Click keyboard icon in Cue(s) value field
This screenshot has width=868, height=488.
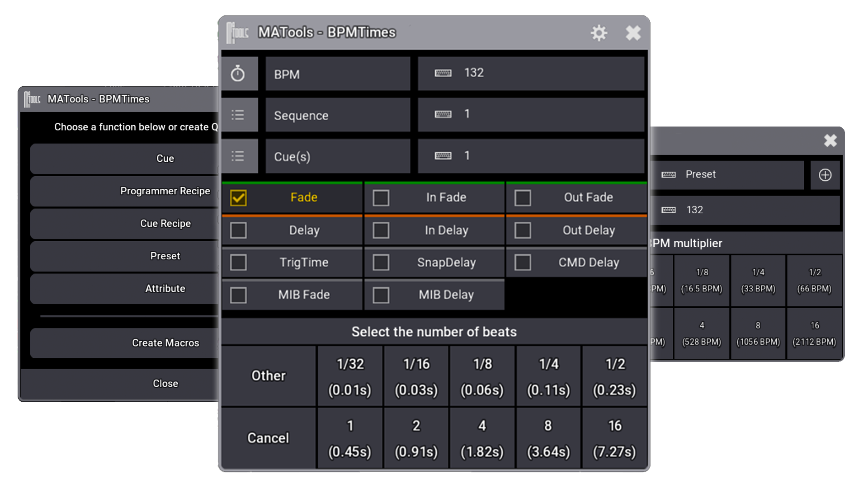(x=443, y=156)
